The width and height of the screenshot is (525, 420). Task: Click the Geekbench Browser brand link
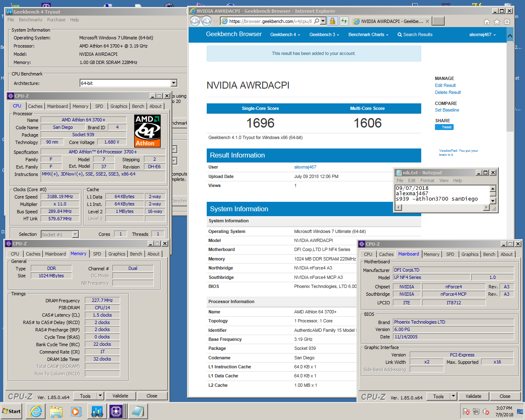pyautogui.click(x=234, y=34)
